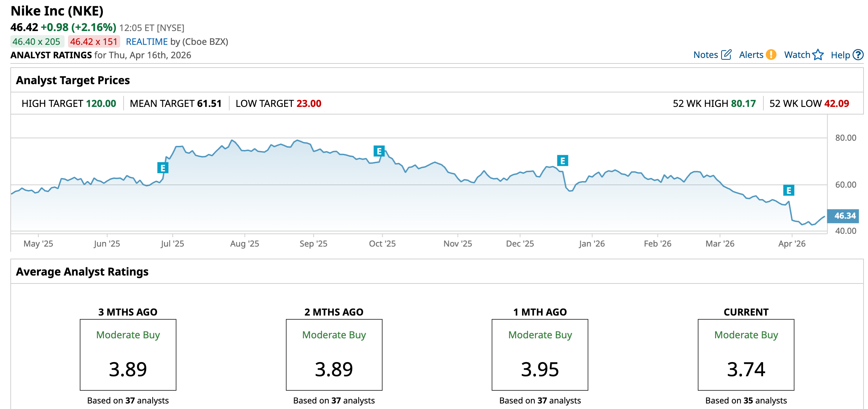Click the HIGH TARGET 120.00 value
Image resolution: width=868 pixels, height=409 pixels.
tap(101, 103)
